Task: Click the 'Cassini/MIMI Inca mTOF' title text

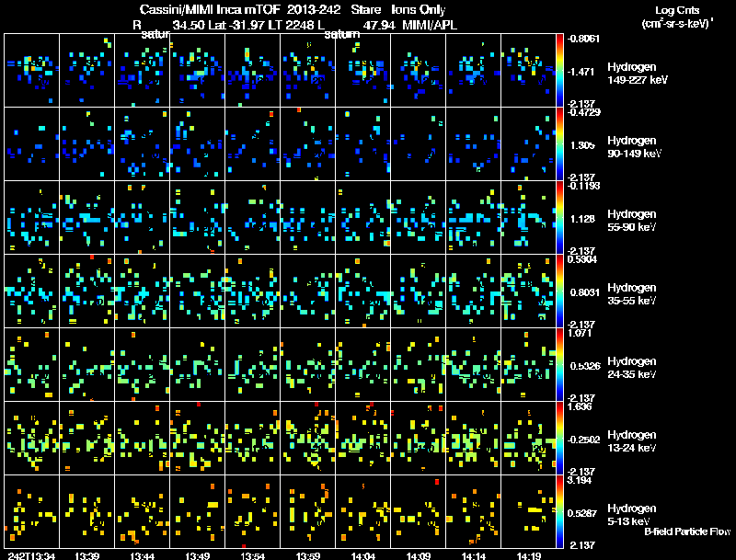Action: pyautogui.click(x=210, y=9)
